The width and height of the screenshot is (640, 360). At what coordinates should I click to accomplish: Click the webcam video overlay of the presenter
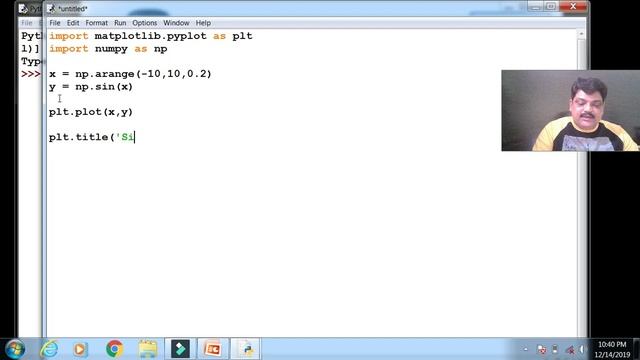tap(571, 111)
